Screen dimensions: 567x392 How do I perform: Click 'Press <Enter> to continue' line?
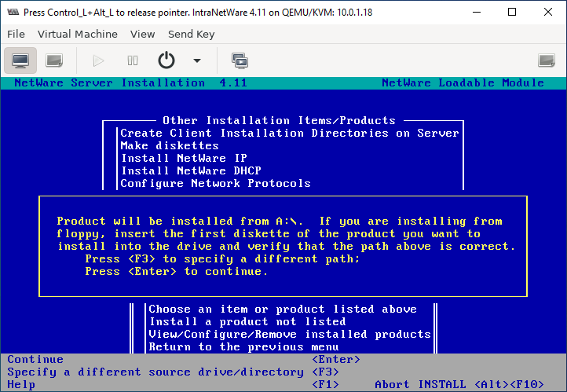(177, 272)
